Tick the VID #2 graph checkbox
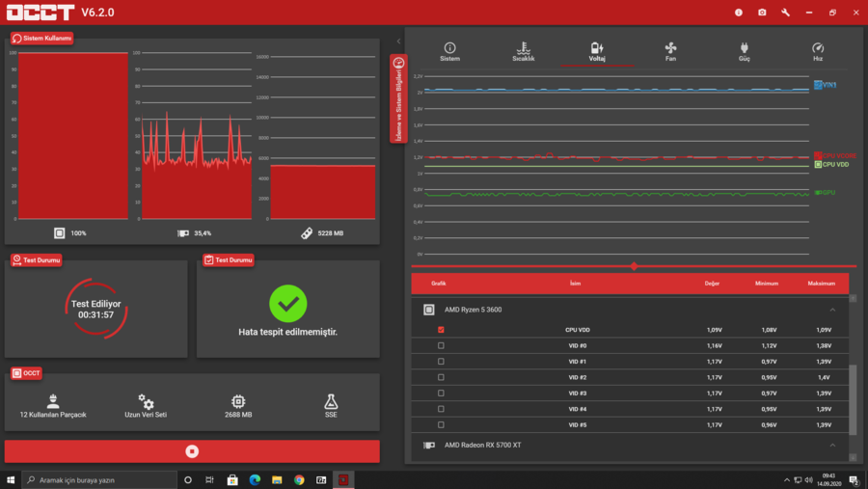Image resolution: width=868 pixels, height=489 pixels. 441,377
